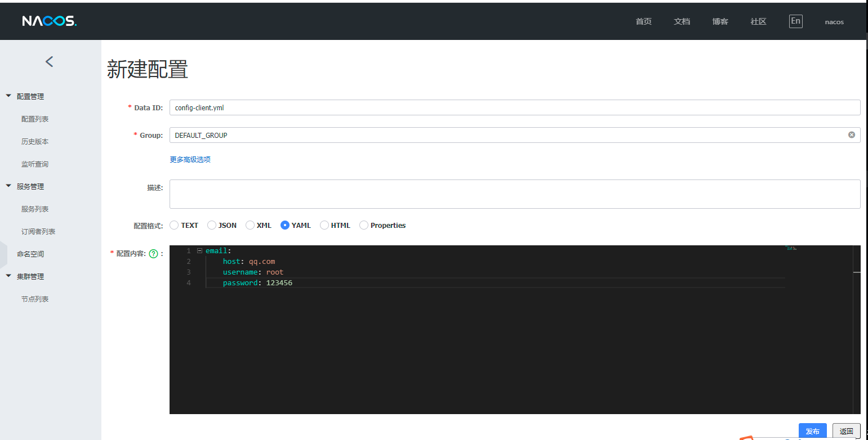
Task: Switch language using the En icon
Action: pos(795,21)
